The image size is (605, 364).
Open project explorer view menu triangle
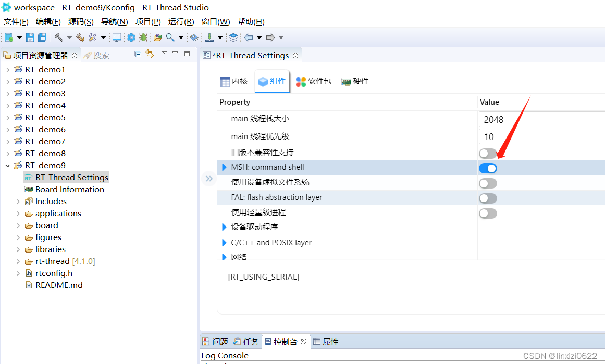coord(165,53)
